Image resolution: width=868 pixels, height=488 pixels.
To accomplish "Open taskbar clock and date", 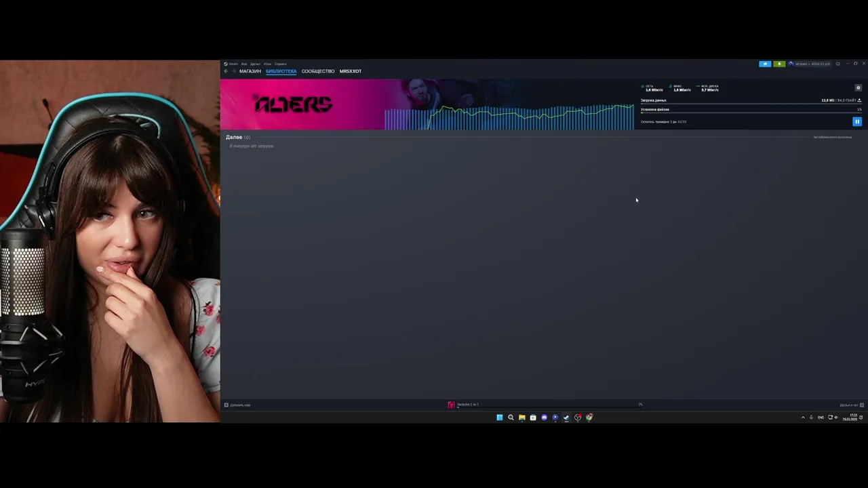I will pyautogui.click(x=850, y=418).
